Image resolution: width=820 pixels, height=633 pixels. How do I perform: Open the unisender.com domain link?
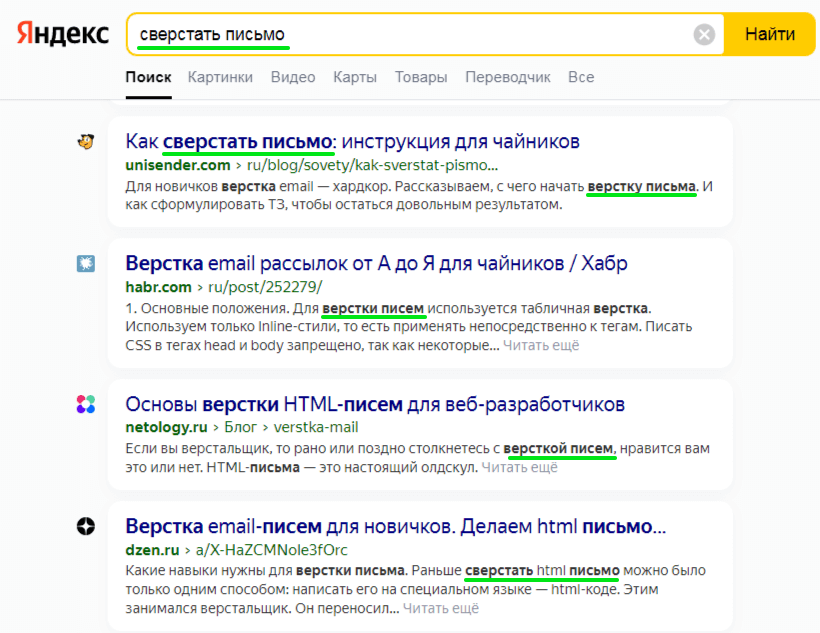point(178,165)
